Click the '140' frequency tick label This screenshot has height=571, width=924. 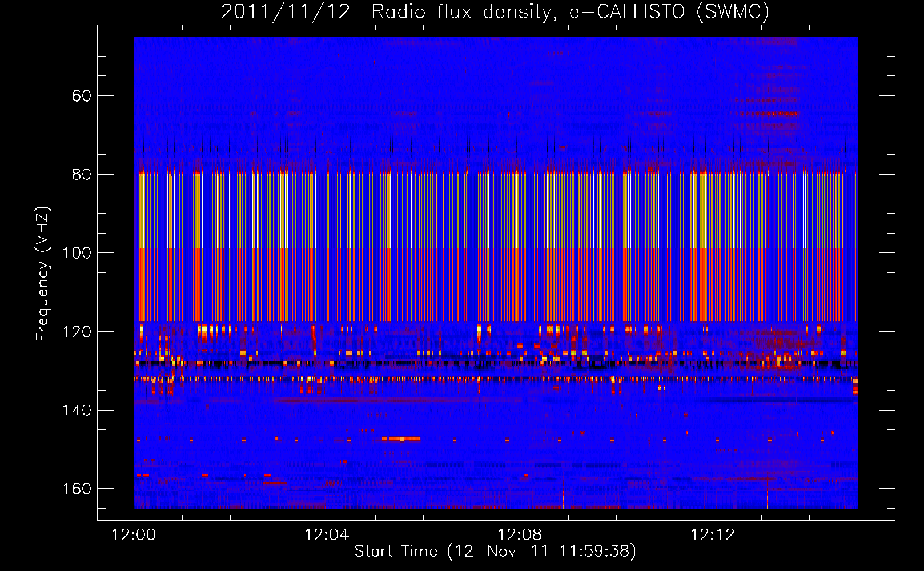pos(77,411)
